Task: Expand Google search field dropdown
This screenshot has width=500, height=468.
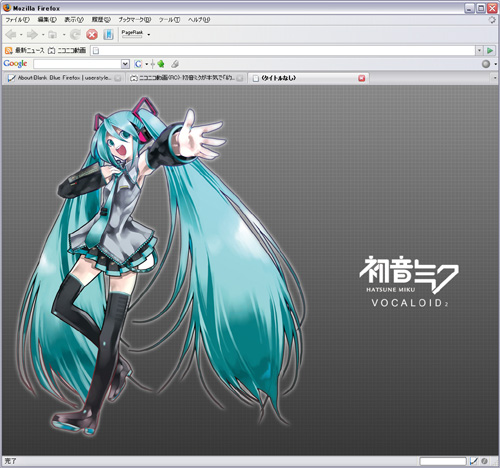Action: point(125,64)
